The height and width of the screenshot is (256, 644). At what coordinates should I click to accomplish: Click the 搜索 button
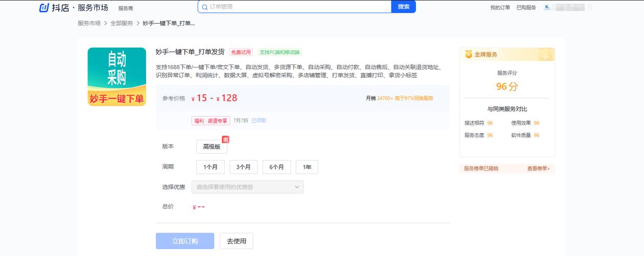(404, 7)
